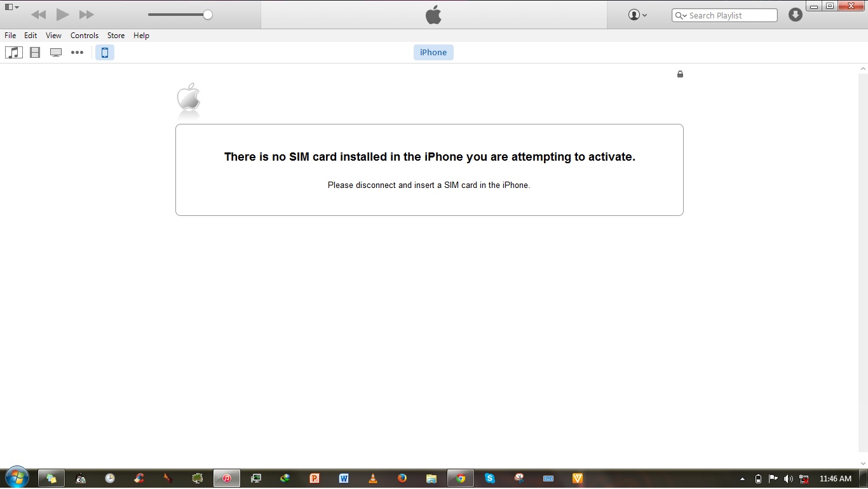Screen dimensions: 868x489
Task: Click the vertical scrollbar down arrow
Action: [863, 464]
